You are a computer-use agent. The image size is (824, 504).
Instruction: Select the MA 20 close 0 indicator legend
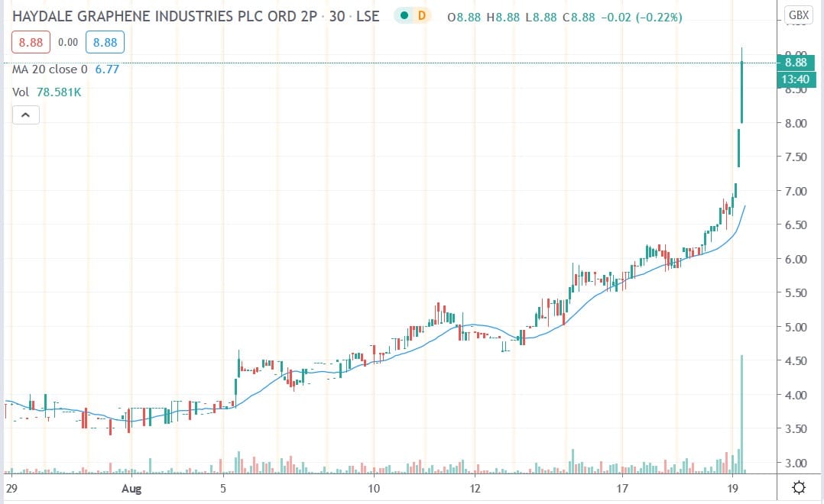tap(50, 69)
